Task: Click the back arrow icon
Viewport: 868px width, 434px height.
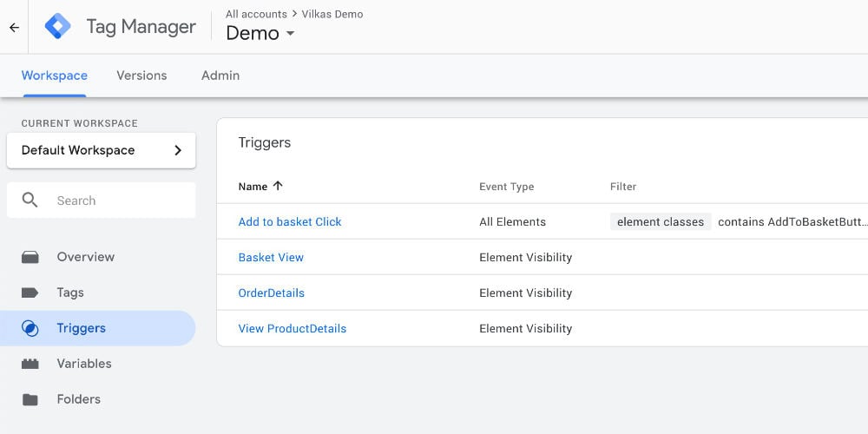Action: (15, 27)
